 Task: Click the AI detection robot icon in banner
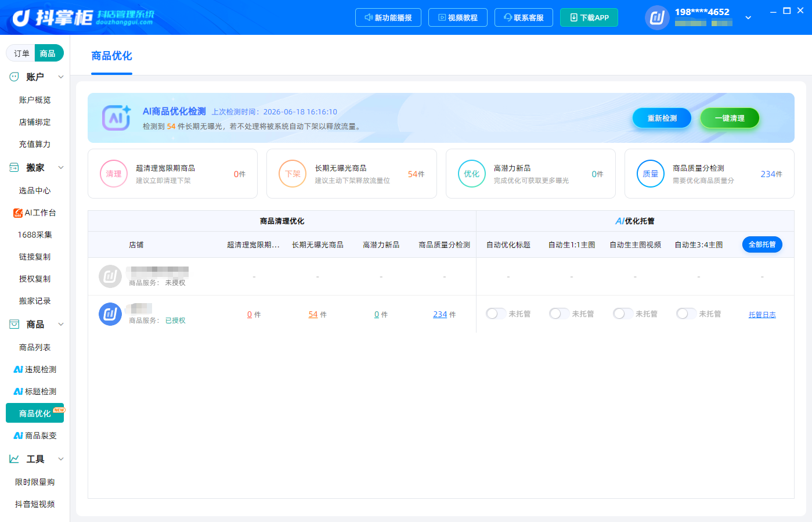(116, 118)
